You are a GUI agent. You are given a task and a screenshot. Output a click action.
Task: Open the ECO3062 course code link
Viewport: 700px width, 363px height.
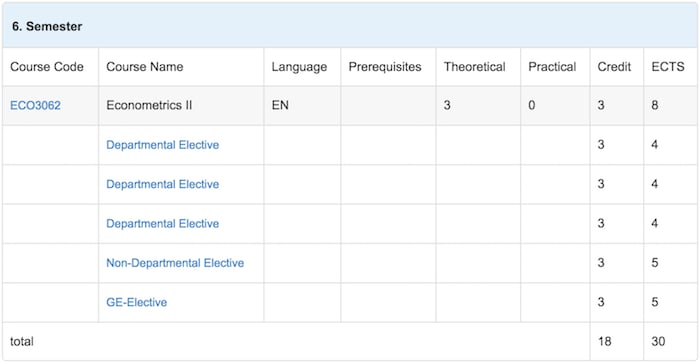pyautogui.click(x=35, y=105)
